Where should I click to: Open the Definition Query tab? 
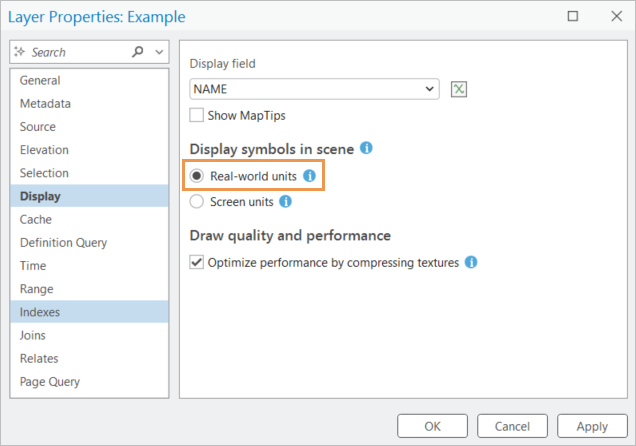[63, 243]
